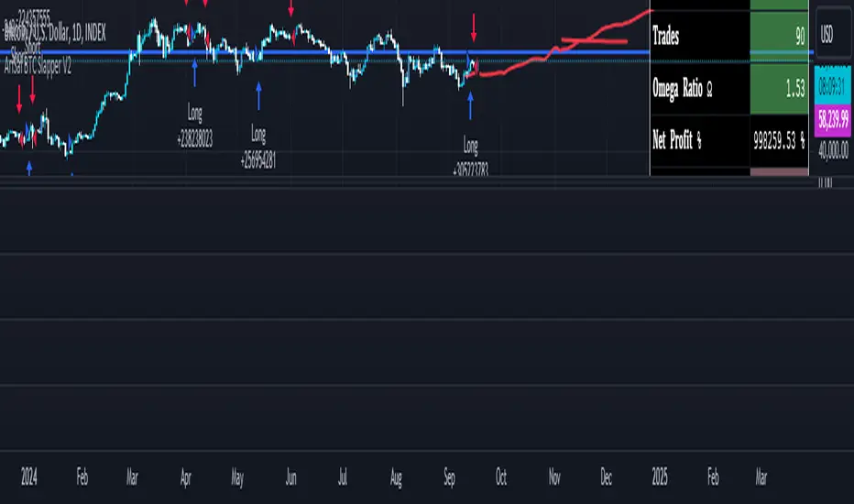Click the Apr label on time axis
The image size is (854, 504).
point(186,477)
